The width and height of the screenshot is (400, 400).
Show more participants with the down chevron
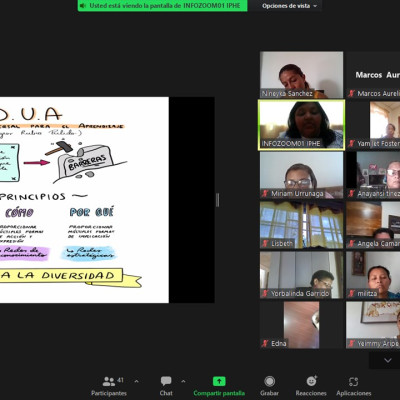point(388,360)
